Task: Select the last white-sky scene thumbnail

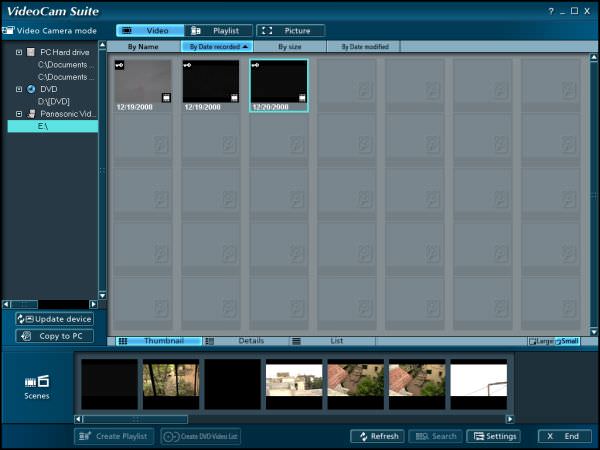Action: click(479, 384)
